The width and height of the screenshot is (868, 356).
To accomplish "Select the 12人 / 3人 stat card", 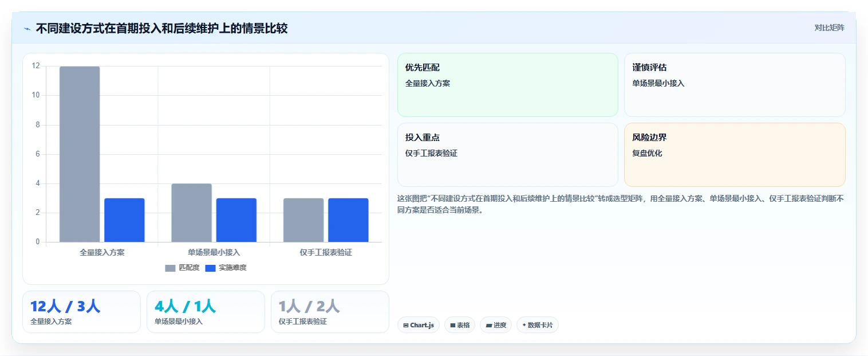I will [81, 312].
